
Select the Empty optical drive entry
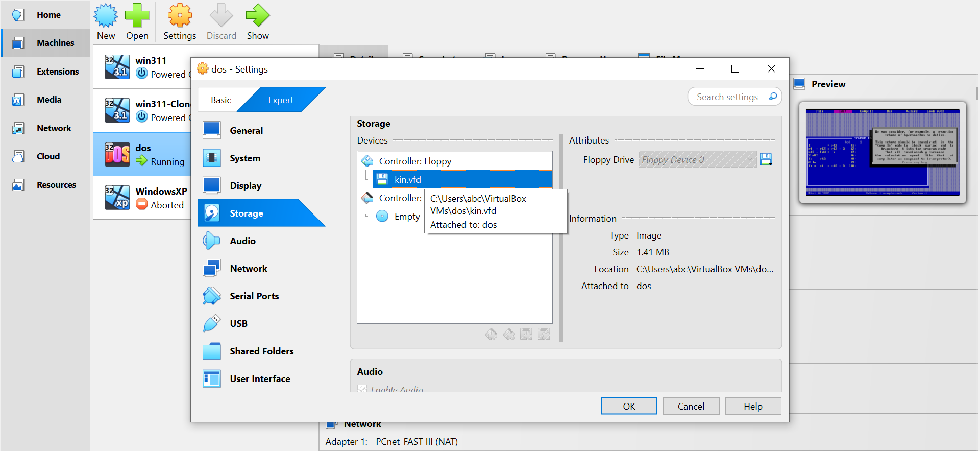406,217
